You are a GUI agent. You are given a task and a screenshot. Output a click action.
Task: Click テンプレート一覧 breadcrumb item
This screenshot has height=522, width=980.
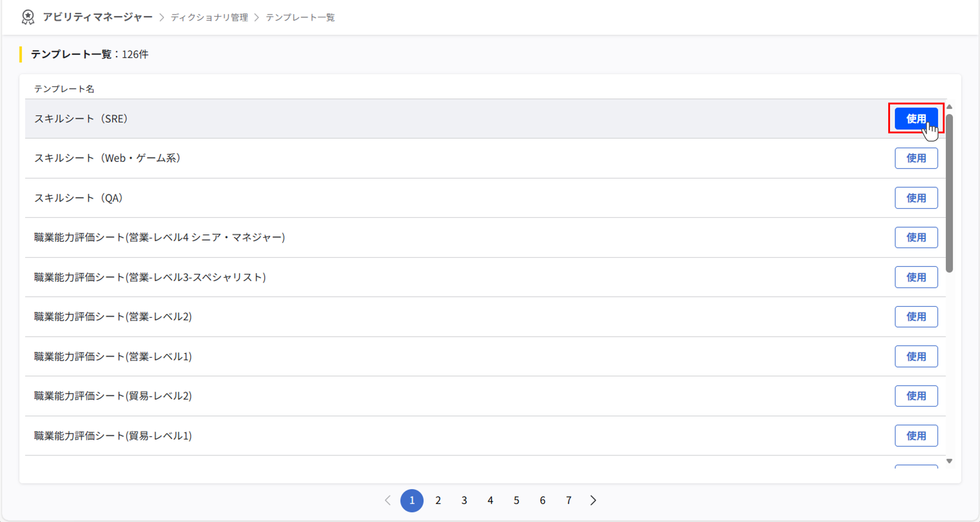[300, 18]
